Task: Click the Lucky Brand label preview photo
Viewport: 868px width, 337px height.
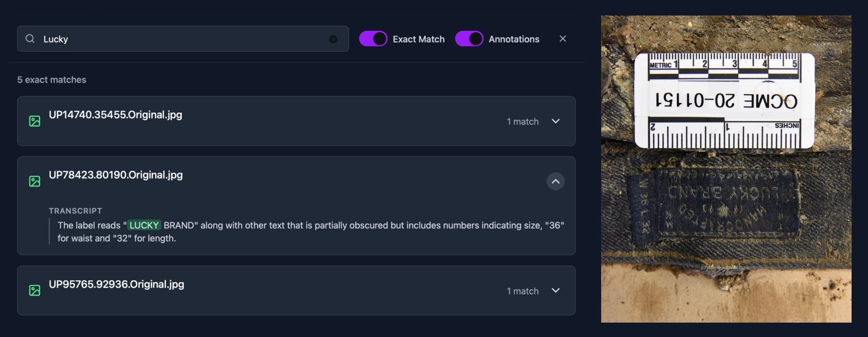Action: click(726, 169)
